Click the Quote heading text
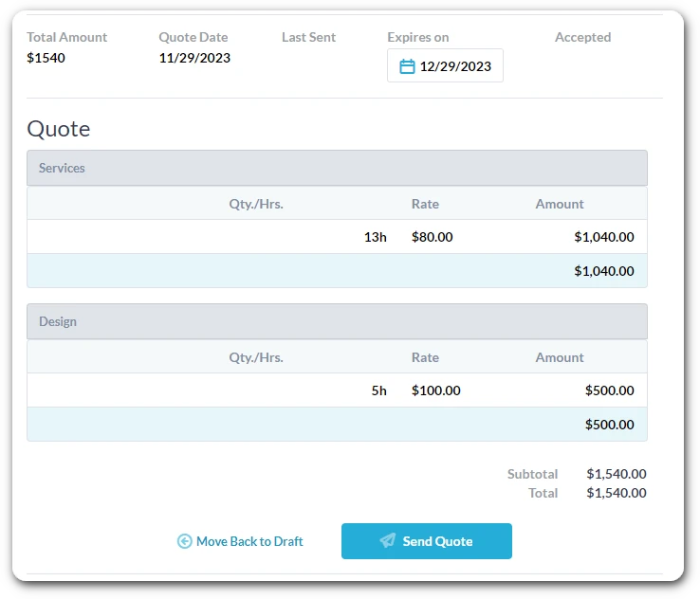Screen dimensions: 700x599 click(59, 129)
